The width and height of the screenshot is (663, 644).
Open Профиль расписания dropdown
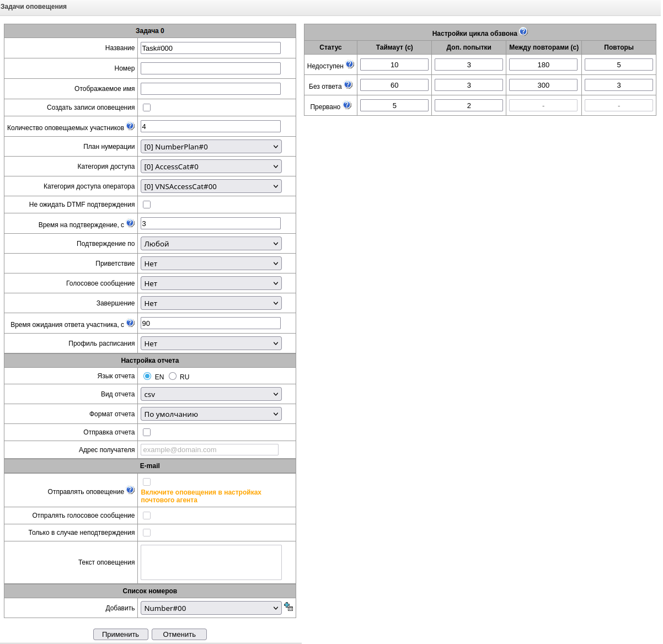211,344
